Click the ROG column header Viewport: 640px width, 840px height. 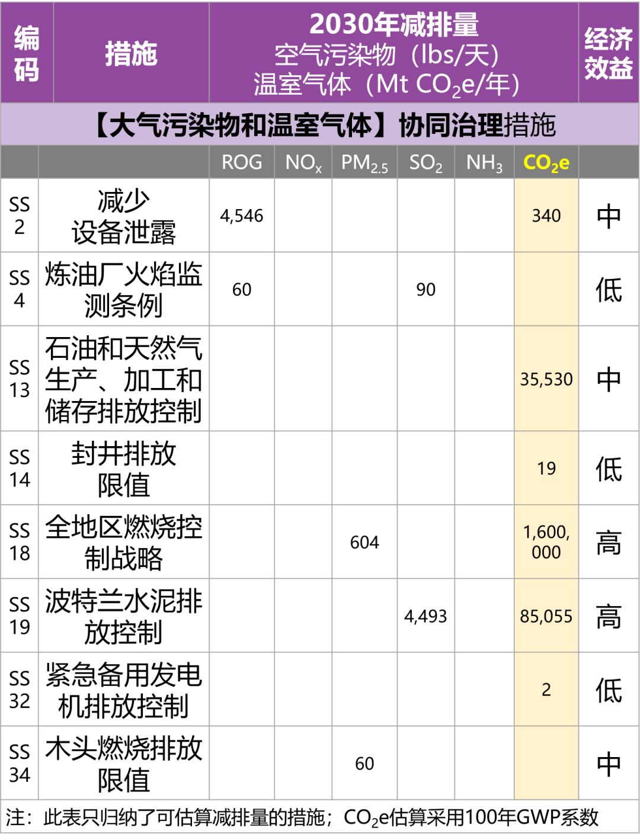pyautogui.click(x=242, y=162)
